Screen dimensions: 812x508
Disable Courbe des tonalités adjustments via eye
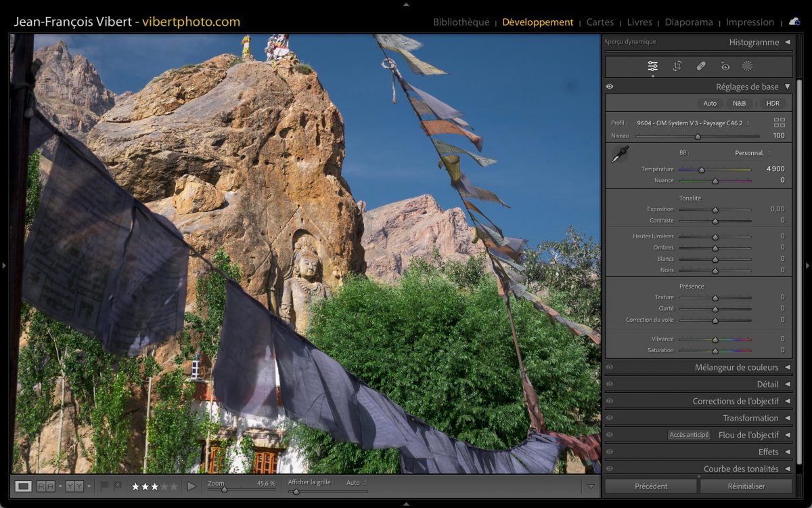tap(610, 469)
